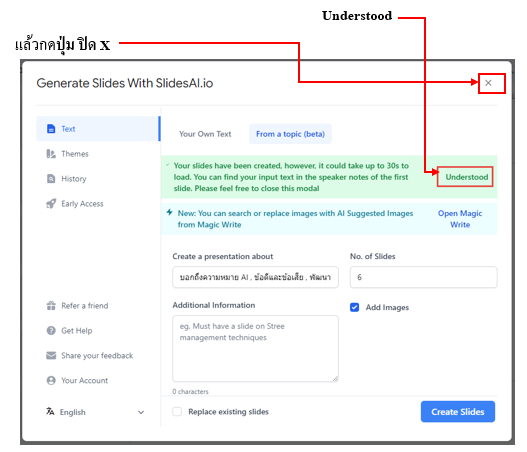Select the language translate icon

coord(50,412)
